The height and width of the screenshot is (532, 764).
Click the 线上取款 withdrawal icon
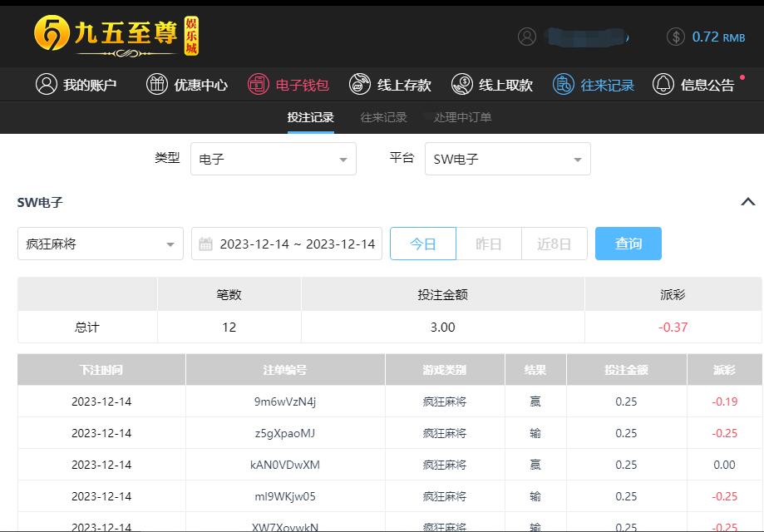point(462,84)
